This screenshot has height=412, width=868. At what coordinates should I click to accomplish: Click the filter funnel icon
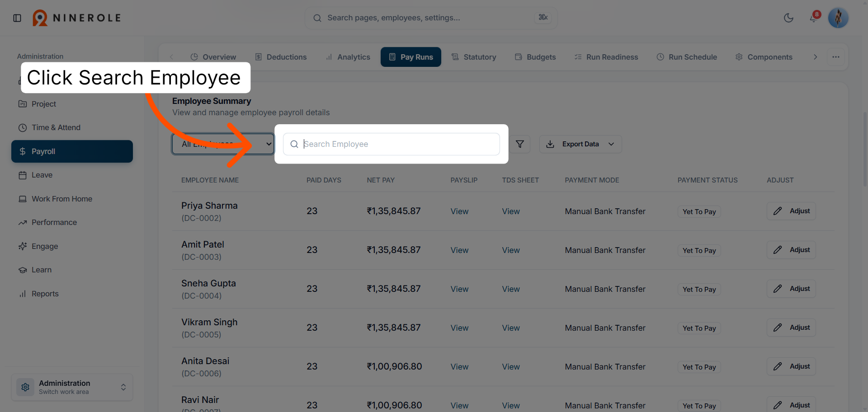point(520,144)
